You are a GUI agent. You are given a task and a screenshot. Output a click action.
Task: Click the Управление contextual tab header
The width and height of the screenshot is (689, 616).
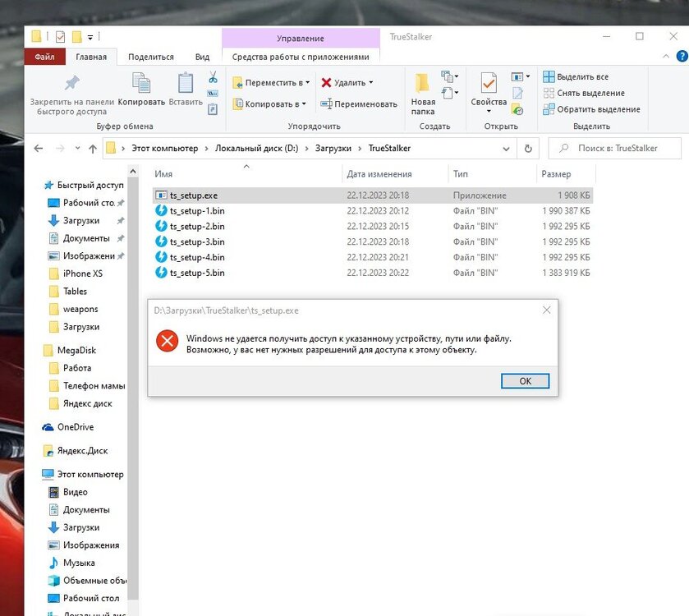[301, 39]
